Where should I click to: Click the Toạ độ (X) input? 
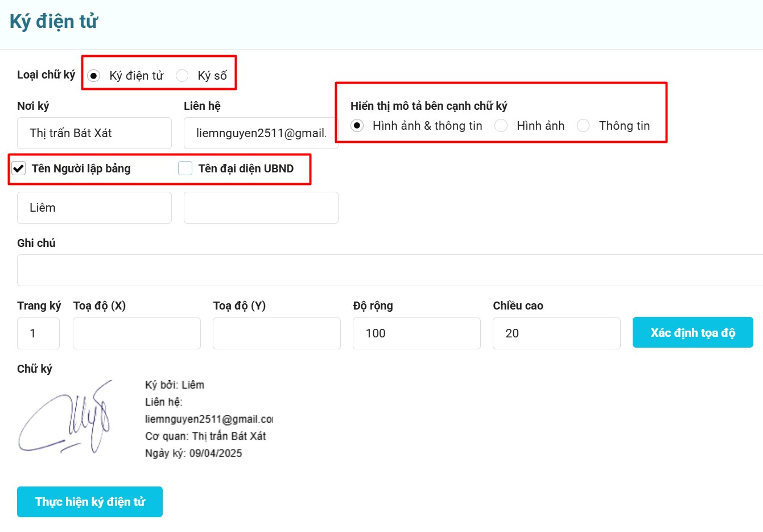(x=137, y=333)
